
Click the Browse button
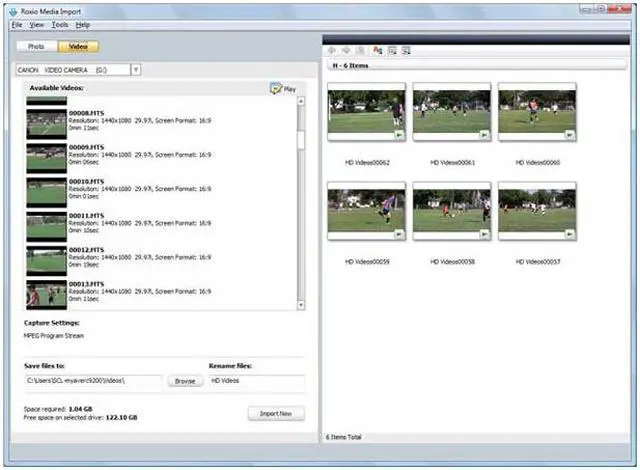click(x=184, y=381)
